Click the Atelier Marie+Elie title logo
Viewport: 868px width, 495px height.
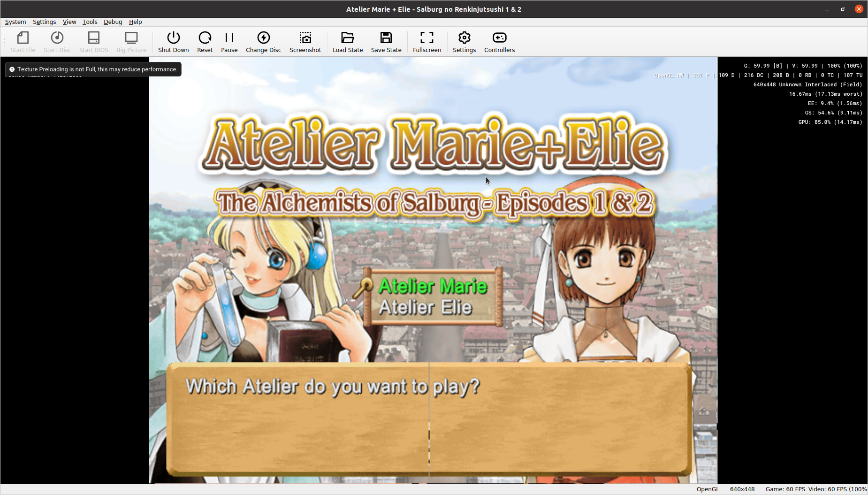[434, 144]
